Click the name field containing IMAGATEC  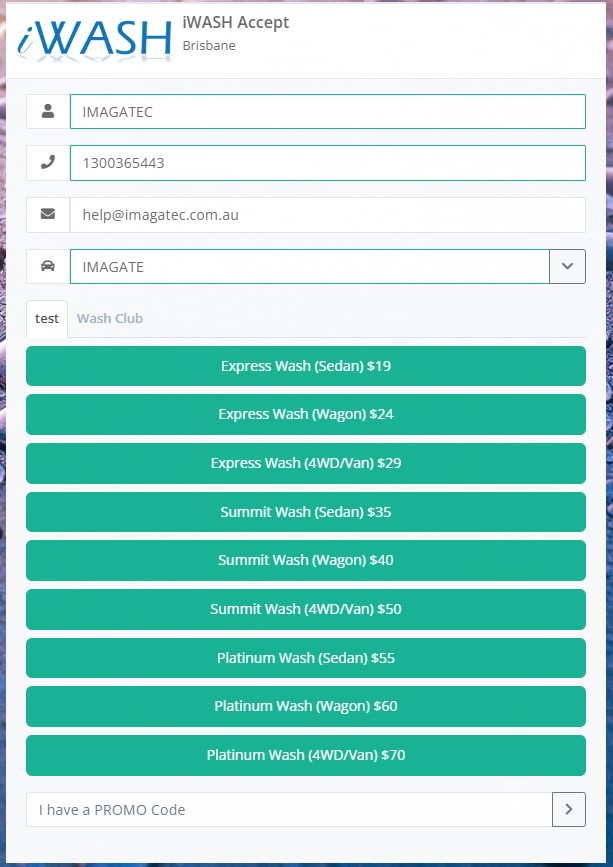point(327,112)
